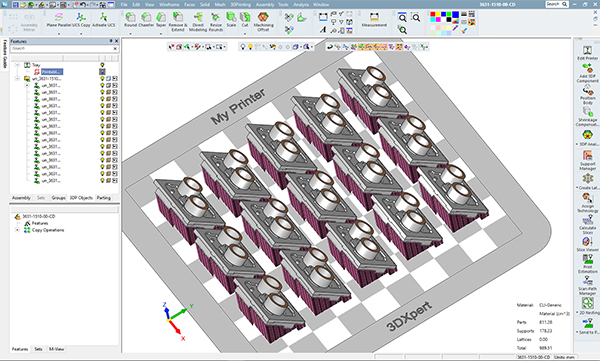600x361 pixels.
Task: Click the Save icon in quick access toolbar
Action: pos(16,5)
